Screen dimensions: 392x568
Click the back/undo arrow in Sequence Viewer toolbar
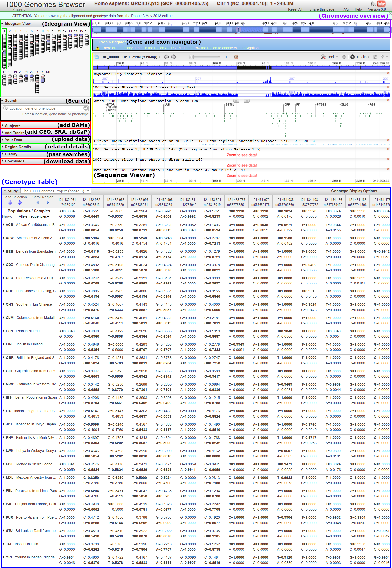click(96, 57)
